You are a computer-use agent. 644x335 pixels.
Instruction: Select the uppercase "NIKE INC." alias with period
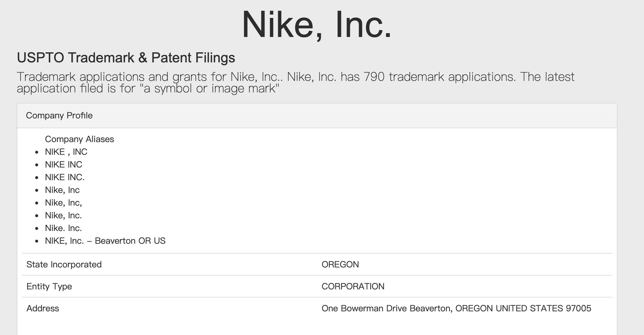point(65,177)
